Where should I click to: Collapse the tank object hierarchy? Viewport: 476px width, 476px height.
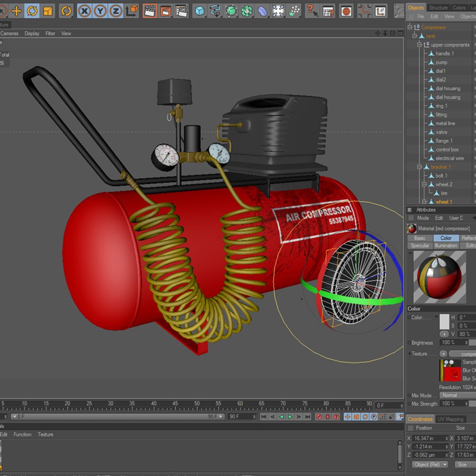tap(415, 36)
